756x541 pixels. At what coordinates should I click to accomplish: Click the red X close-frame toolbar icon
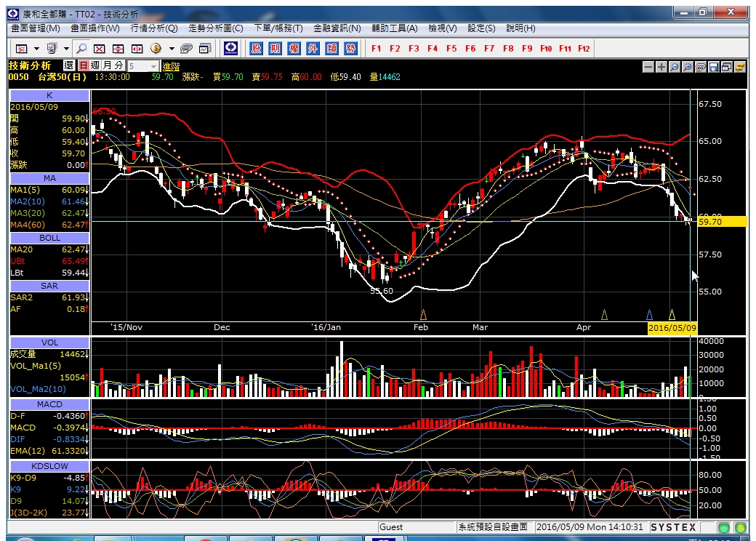[100, 48]
